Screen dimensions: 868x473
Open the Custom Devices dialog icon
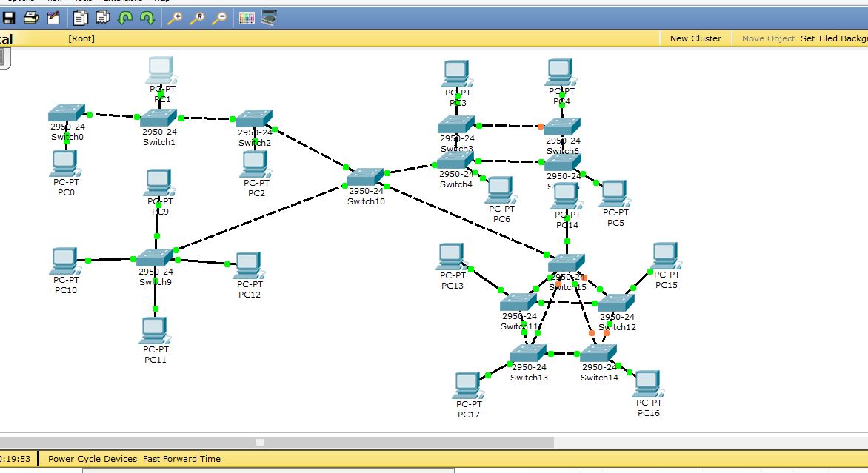click(269, 19)
